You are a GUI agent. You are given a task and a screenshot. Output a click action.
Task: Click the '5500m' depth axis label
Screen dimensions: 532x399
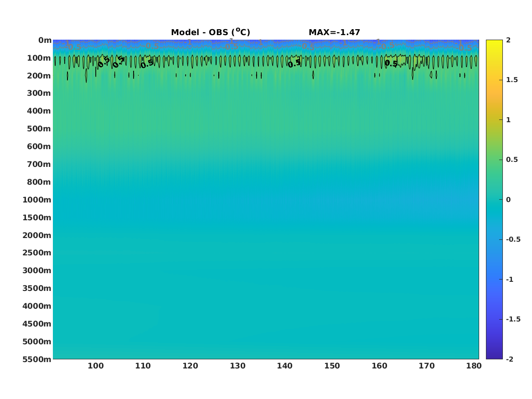pos(37,359)
